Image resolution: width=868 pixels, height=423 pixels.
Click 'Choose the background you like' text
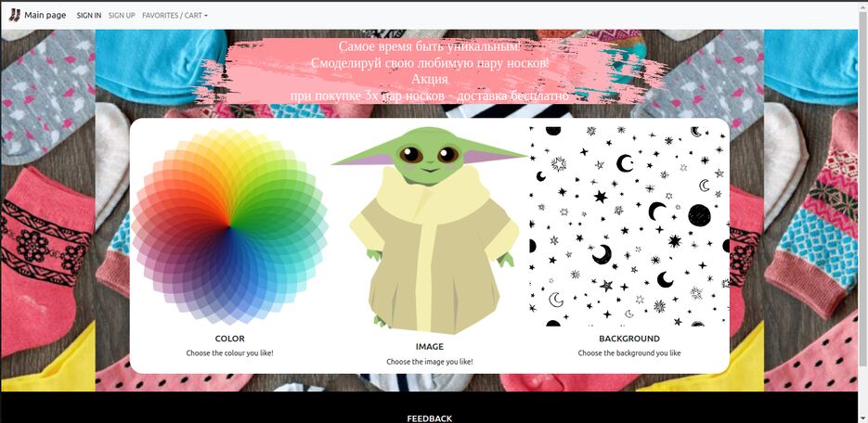coord(629,352)
